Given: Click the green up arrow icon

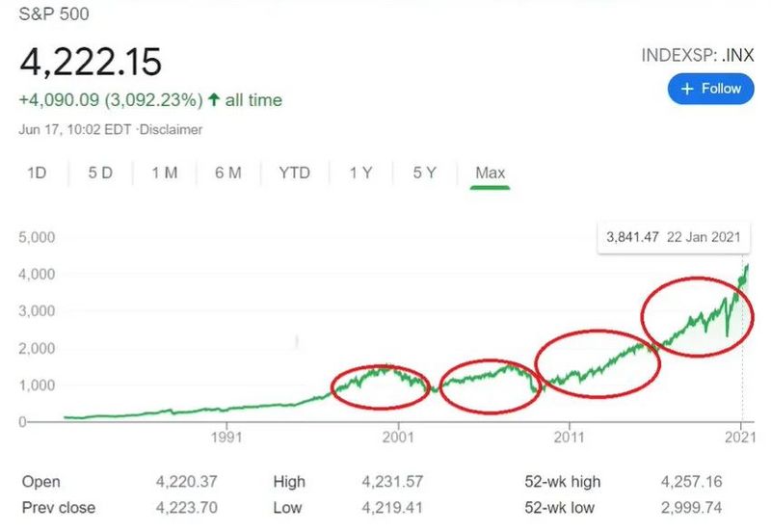Looking at the screenshot, I should 214,99.
